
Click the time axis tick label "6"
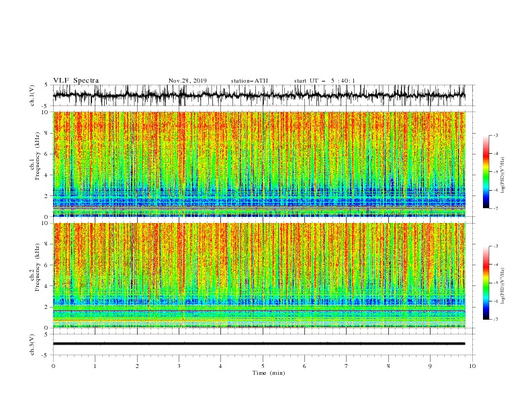(304, 366)
